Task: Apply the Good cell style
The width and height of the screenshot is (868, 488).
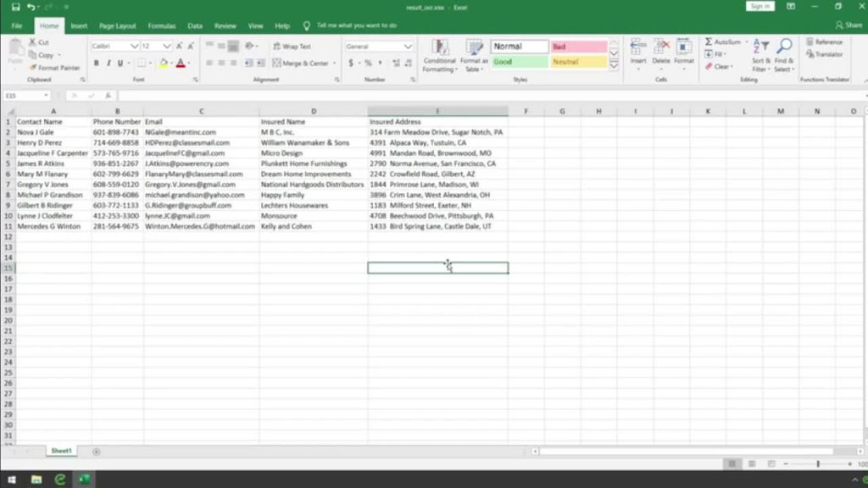Action: (520, 62)
